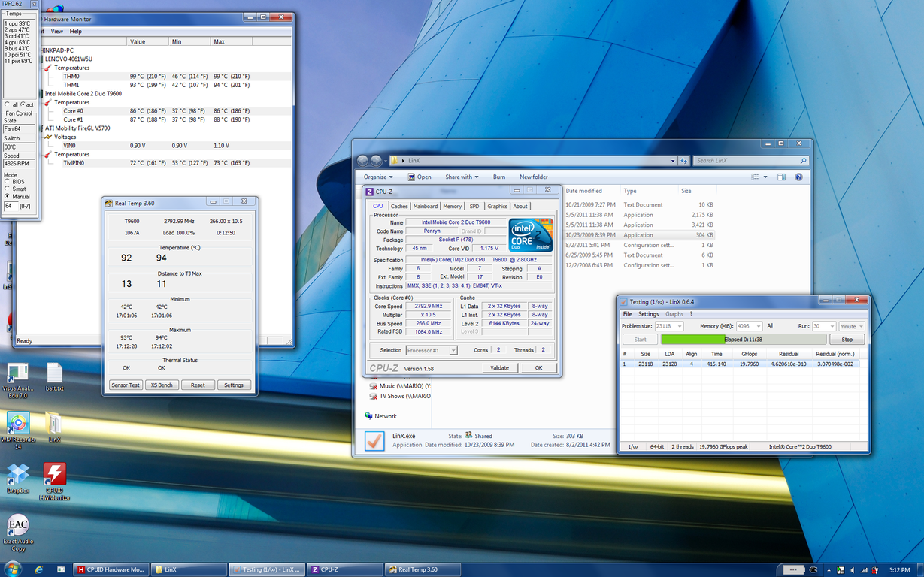Screen dimensions: 924x577
Task: Open the minute units dropdown in LinX
Action: tap(861, 327)
